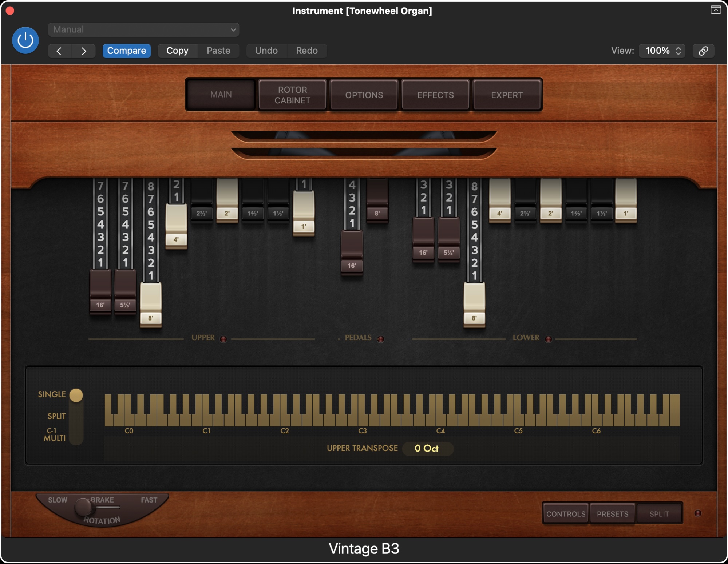This screenshot has height=564, width=728.
Task: Click the link icon button
Action: (703, 51)
